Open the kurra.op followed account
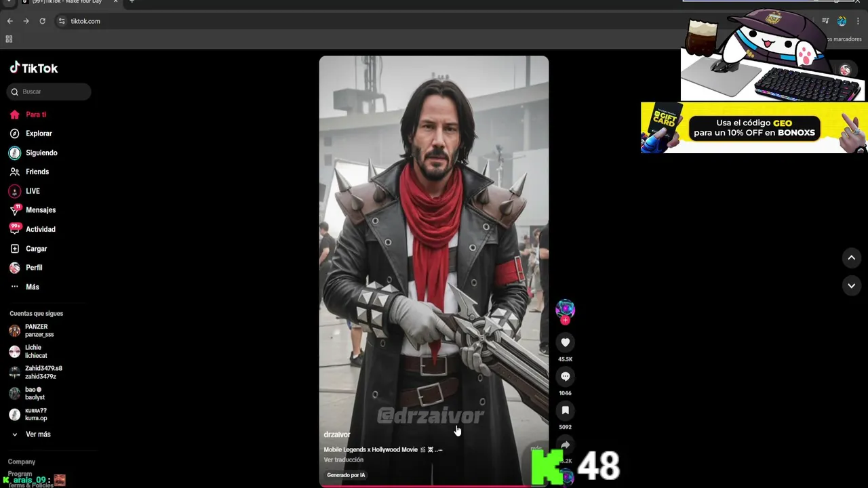868x488 pixels. click(x=28, y=414)
